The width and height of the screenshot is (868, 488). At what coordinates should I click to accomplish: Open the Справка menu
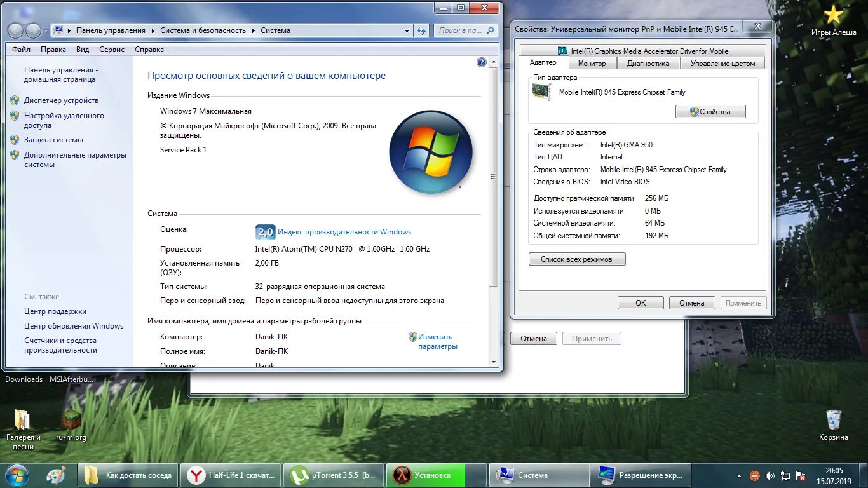pyautogui.click(x=149, y=50)
